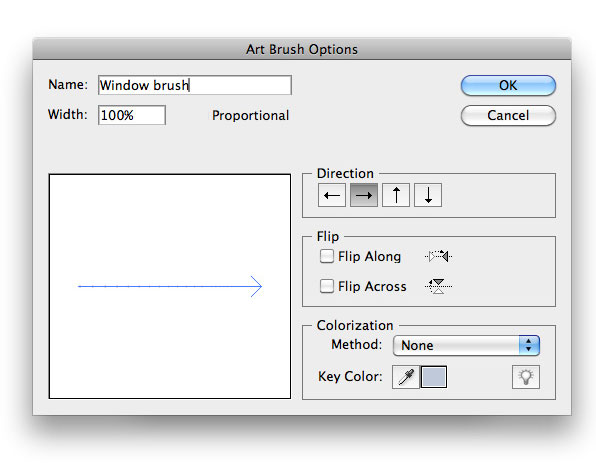Enable the Flip Along checkbox
The image size is (596, 464).
[327, 256]
